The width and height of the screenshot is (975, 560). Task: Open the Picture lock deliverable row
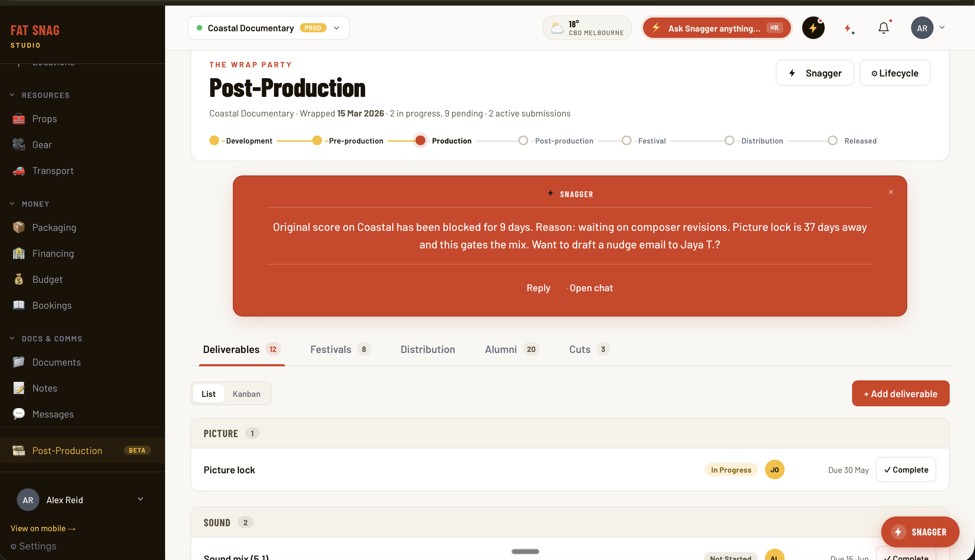click(x=569, y=470)
